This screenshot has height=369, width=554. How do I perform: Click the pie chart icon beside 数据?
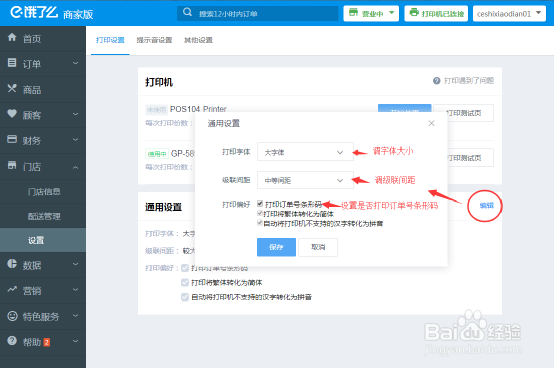pos(12,263)
